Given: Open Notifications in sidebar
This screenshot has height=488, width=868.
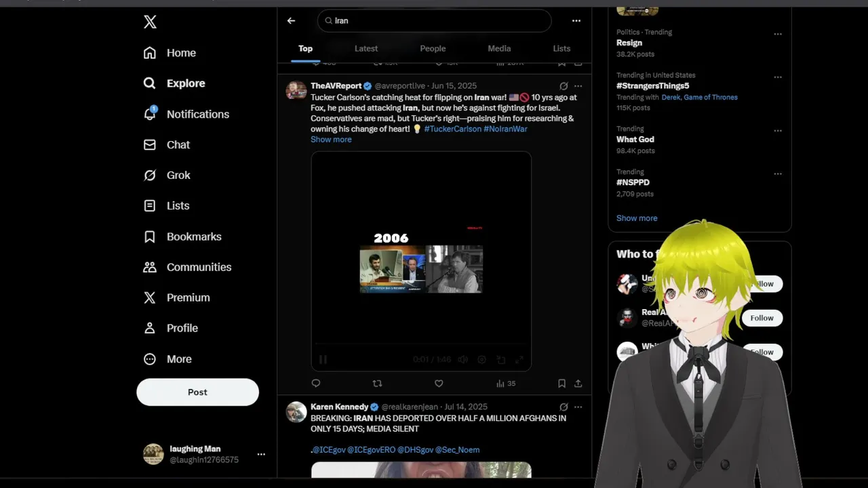Looking at the screenshot, I should [x=186, y=114].
